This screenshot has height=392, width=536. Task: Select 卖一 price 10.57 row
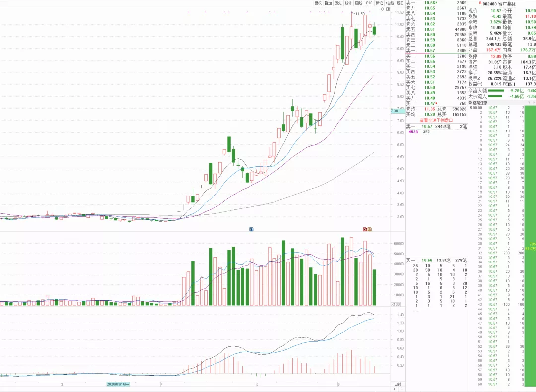(x=436, y=50)
